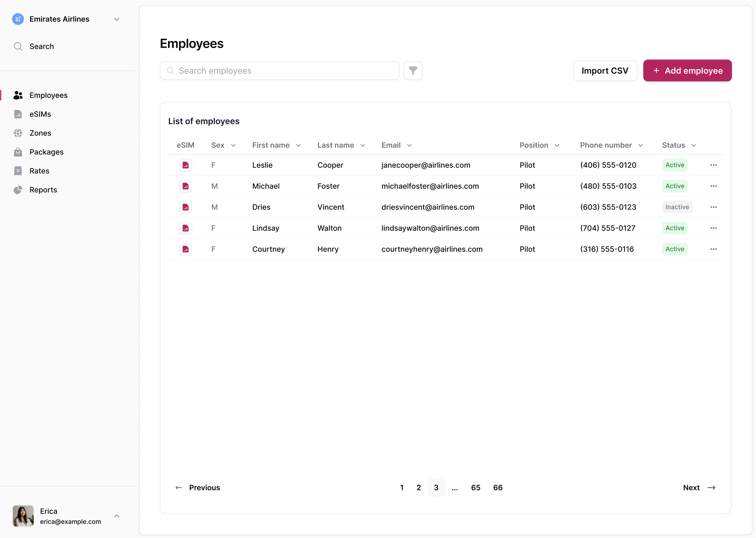The image size is (756, 538).
Task: Click the Employees people icon in sidebar
Action: (18, 95)
